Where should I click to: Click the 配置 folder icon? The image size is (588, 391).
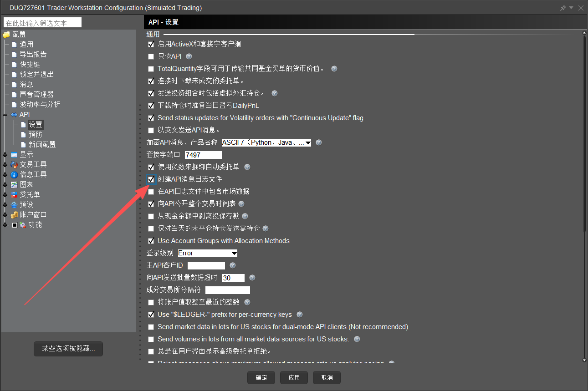(6, 35)
